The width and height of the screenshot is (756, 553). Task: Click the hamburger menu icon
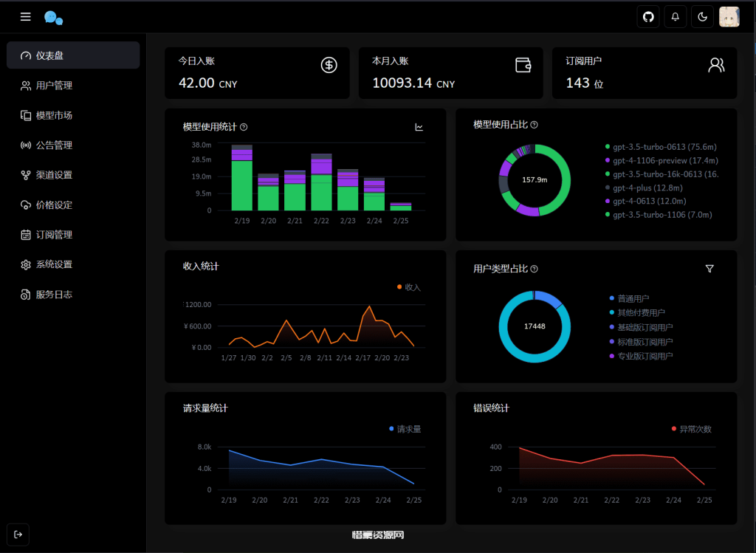26,17
